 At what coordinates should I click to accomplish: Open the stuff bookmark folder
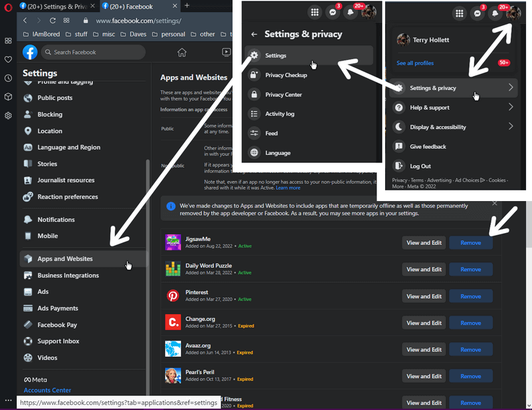pyautogui.click(x=76, y=35)
